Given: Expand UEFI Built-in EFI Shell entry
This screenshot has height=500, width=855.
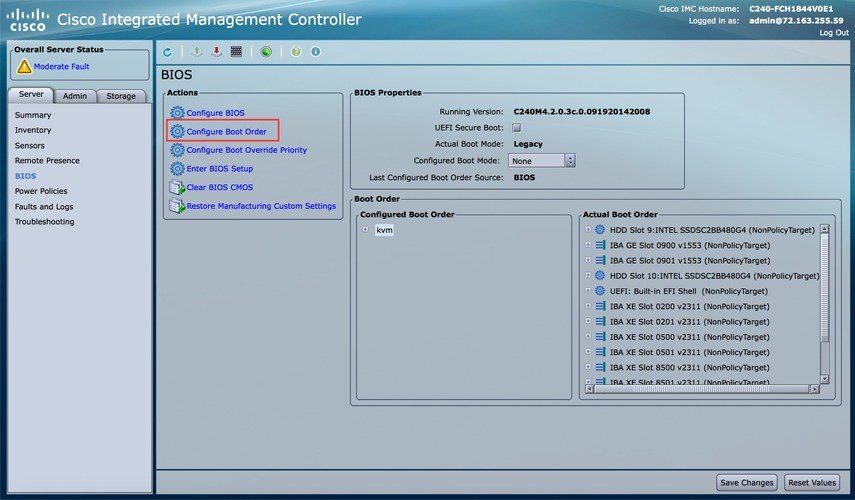Looking at the screenshot, I should click(588, 291).
